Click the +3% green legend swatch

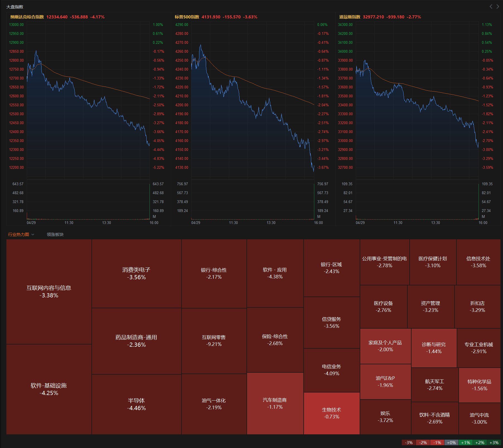(494, 443)
